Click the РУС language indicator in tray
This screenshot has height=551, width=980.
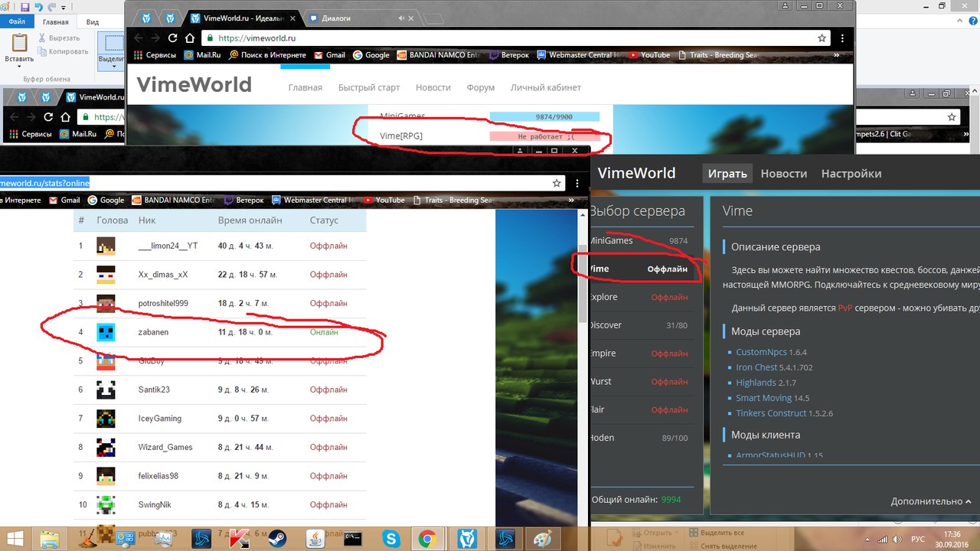(916, 539)
